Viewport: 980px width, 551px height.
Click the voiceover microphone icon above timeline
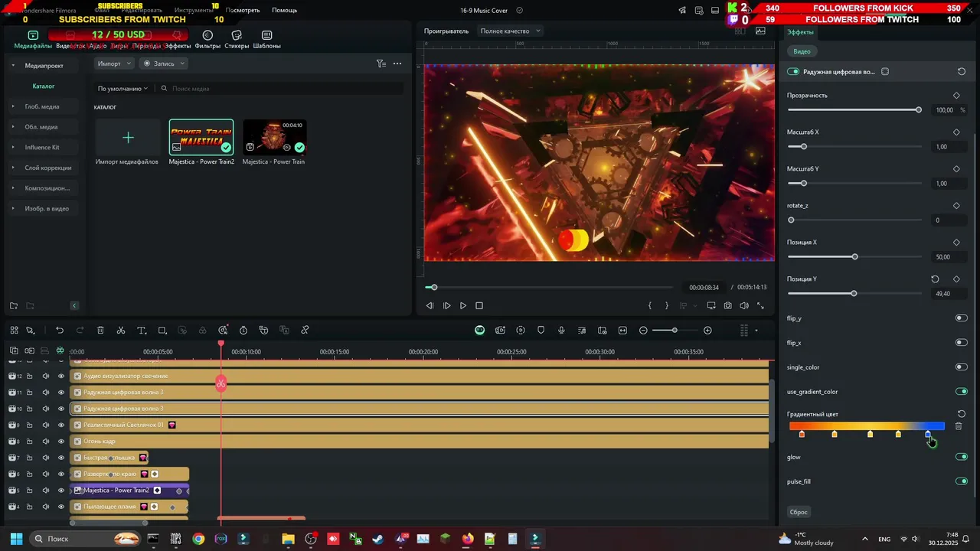(x=561, y=331)
